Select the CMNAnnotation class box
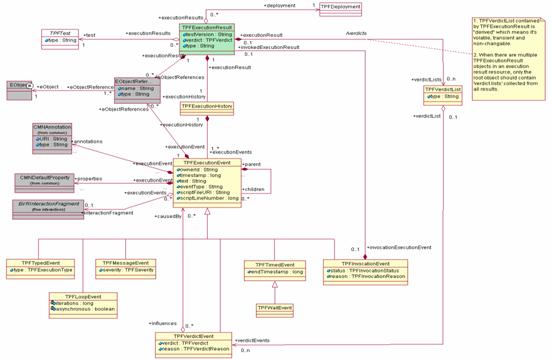The image size is (552, 360). tap(52, 138)
